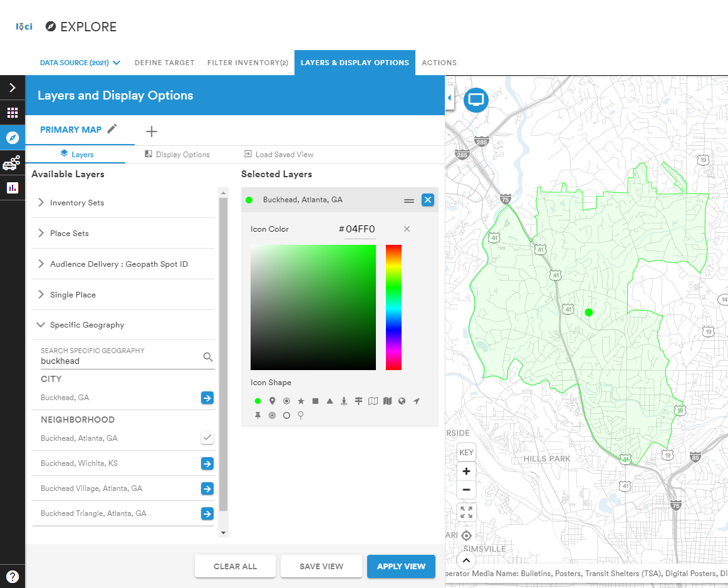Open the bar chart sidebar icon
Screen dimensions: 728x588
tap(13, 187)
